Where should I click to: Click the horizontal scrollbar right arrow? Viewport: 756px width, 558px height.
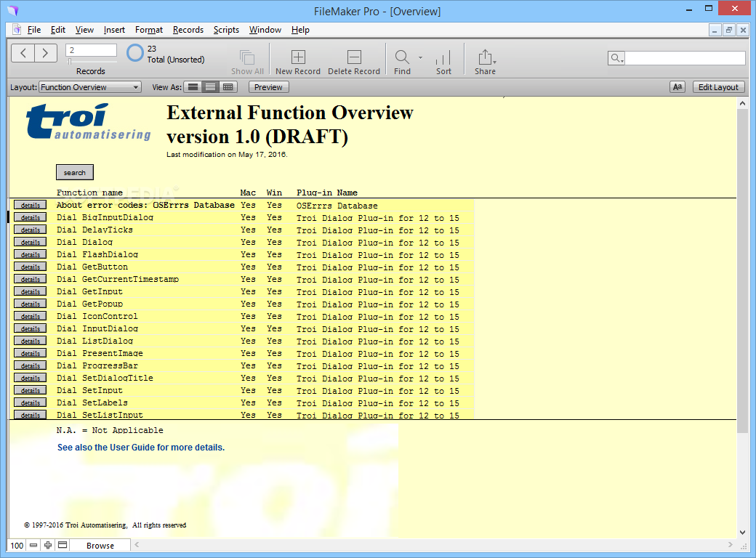click(730, 544)
